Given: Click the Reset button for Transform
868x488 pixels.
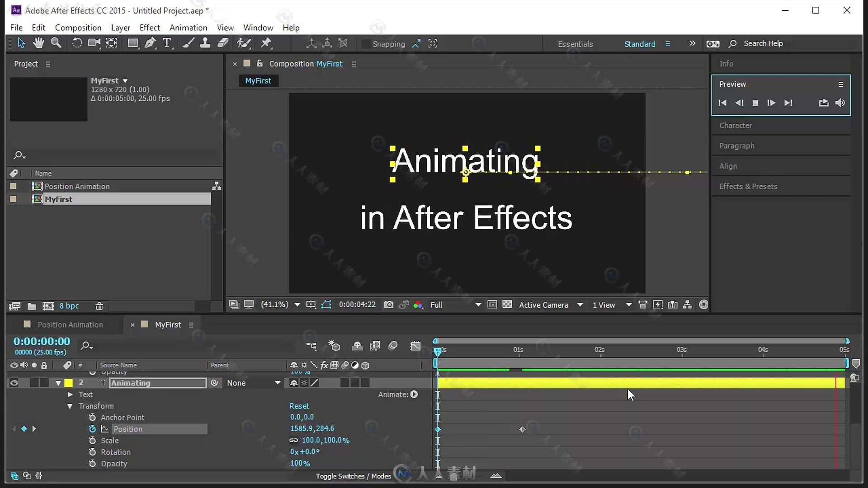Looking at the screenshot, I should 299,406.
